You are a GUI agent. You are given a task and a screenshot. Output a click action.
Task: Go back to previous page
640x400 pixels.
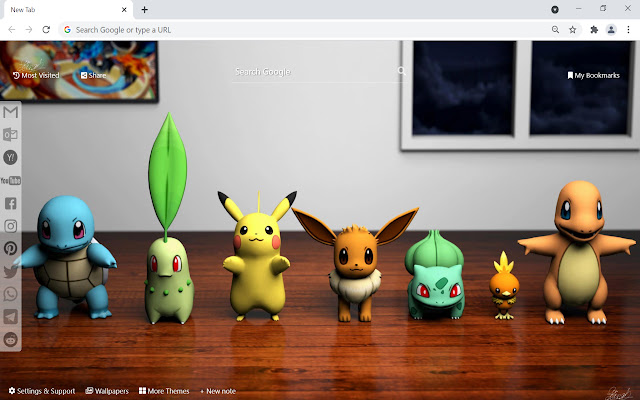pyautogui.click(x=12, y=29)
